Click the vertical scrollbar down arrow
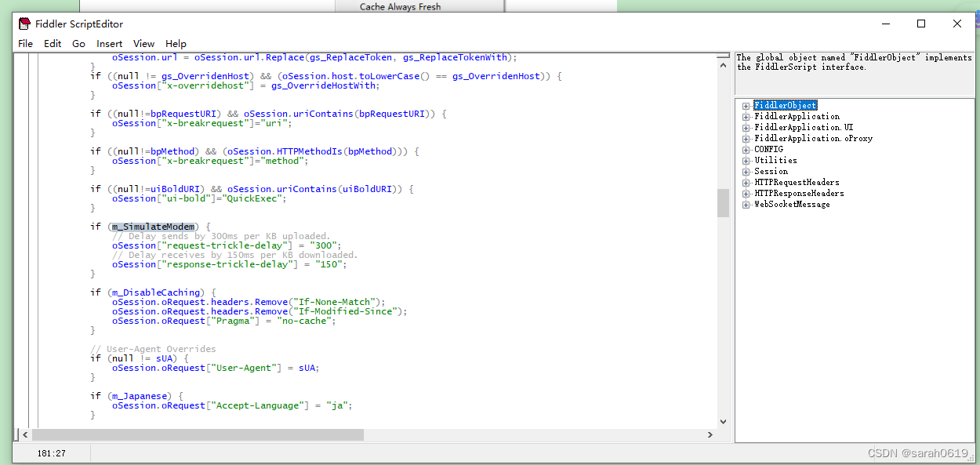This screenshot has width=980, height=465. coord(723,422)
